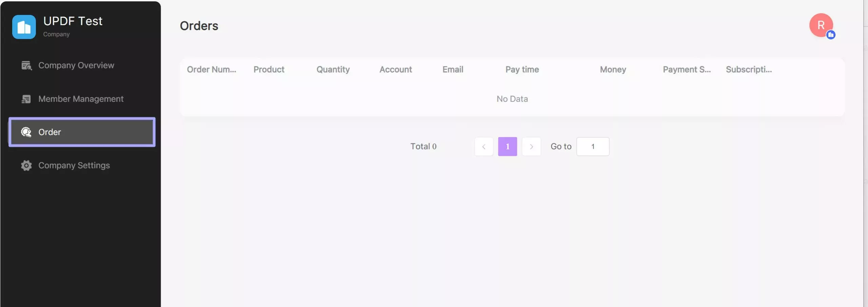Go to next page arrow
868x307 pixels.
pyautogui.click(x=531, y=146)
